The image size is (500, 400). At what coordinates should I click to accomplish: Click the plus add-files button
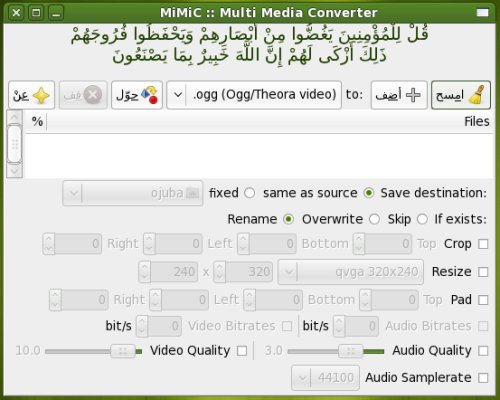(399, 95)
